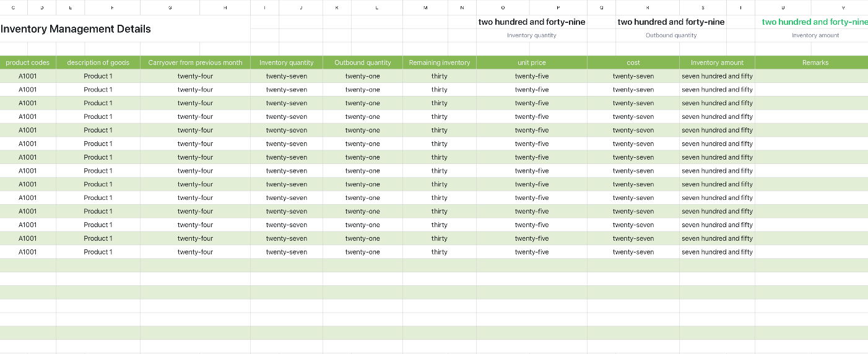
Task: Click the "Remarks" header cell
Action: click(x=812, y=63)
